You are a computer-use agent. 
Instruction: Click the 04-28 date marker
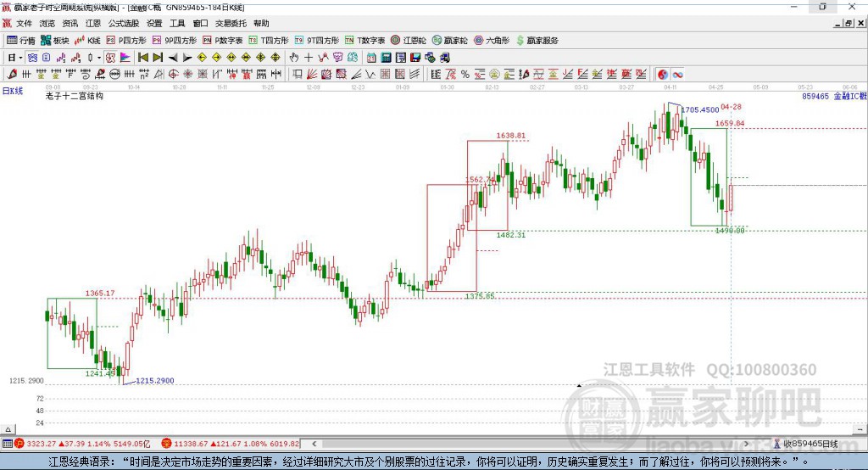pos(731,106)
